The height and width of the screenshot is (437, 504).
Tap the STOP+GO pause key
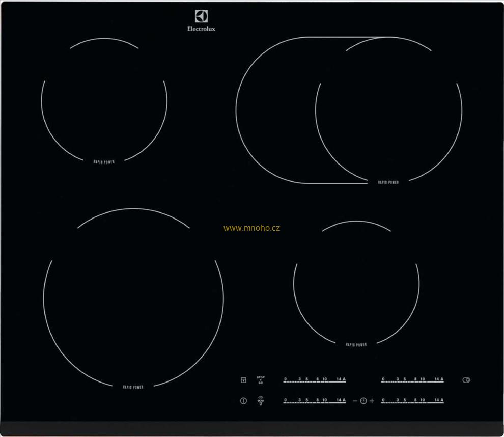pos(260,380)
